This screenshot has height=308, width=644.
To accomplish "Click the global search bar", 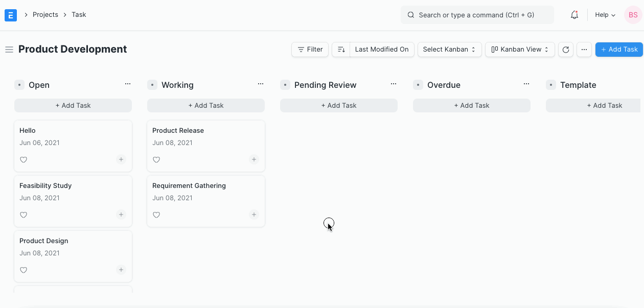I will pyautogui.click(x=477, y=14).
